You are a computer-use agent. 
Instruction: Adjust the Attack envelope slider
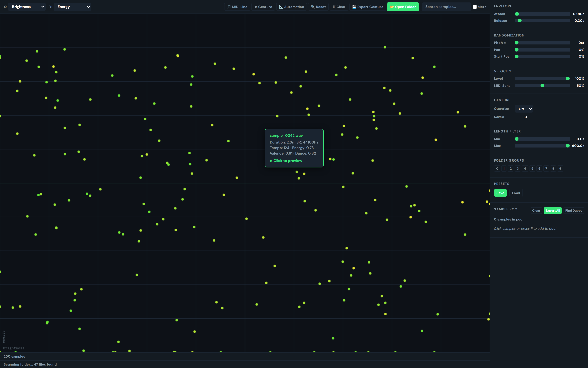point(542,14)
